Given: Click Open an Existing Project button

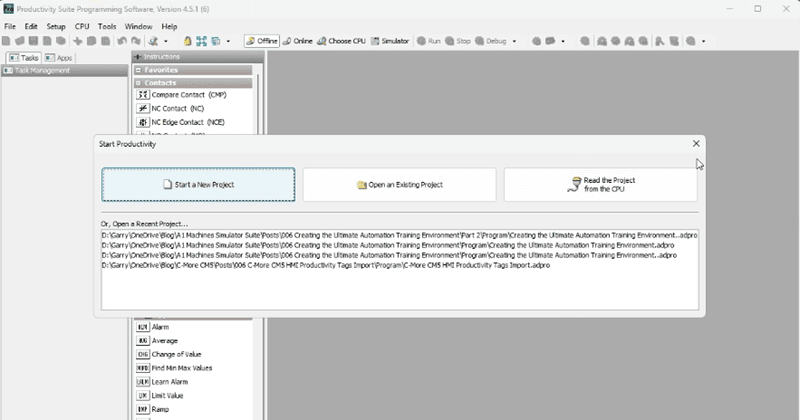Looking at the screenshot, I should coord(399,185).
